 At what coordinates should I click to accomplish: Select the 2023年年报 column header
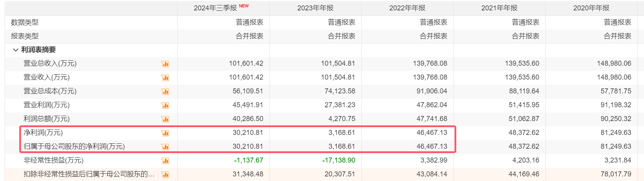tap(315, 8)
